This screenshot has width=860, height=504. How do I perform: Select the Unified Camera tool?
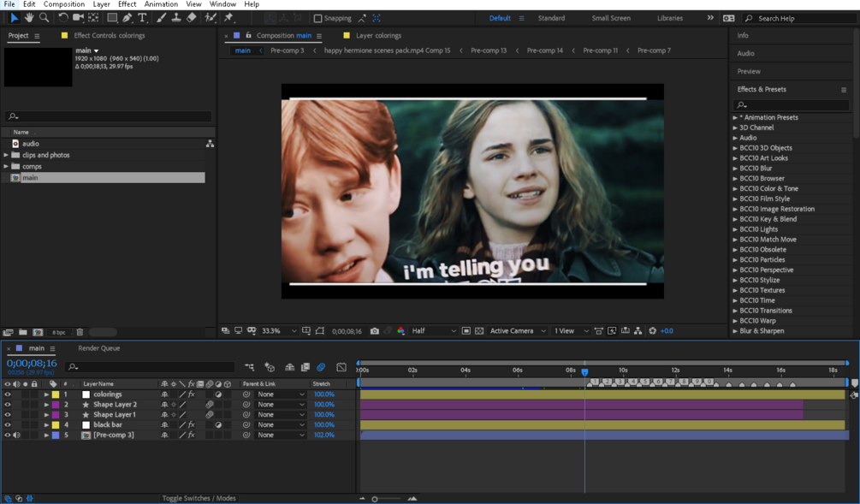[79, 18]
